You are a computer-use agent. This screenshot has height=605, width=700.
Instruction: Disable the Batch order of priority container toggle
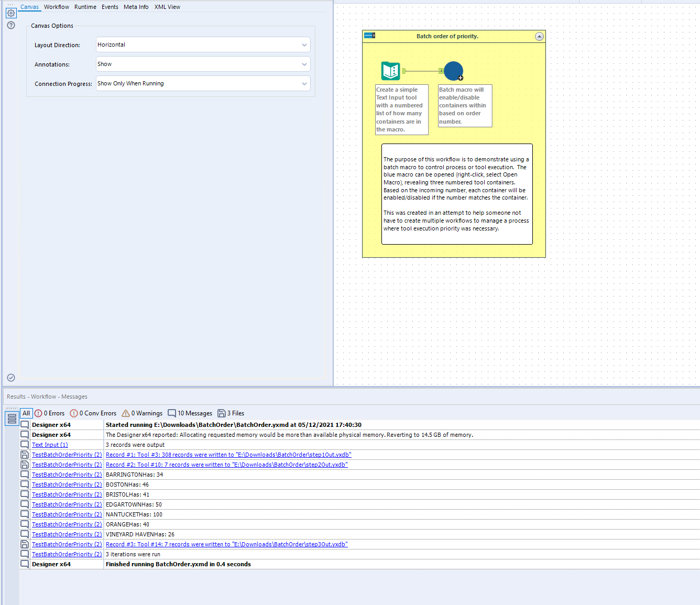pyautogui.click(x=370, y=36)
